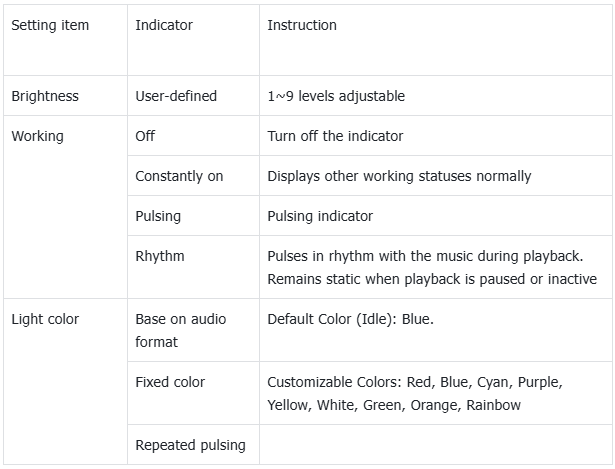615x469 pixels.
Task: Click the 'Base on audio format' cell
Action: pos(181,330)
